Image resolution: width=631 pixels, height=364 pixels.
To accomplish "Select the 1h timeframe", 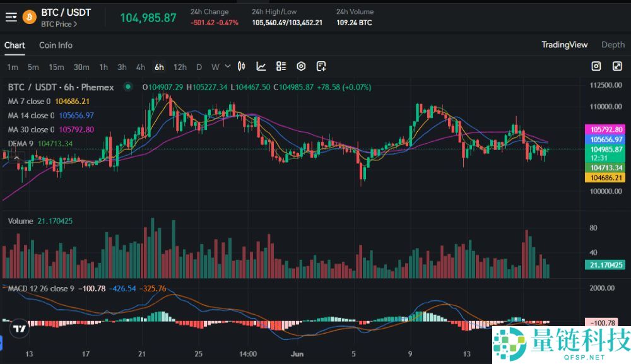I will pos(103,67).
